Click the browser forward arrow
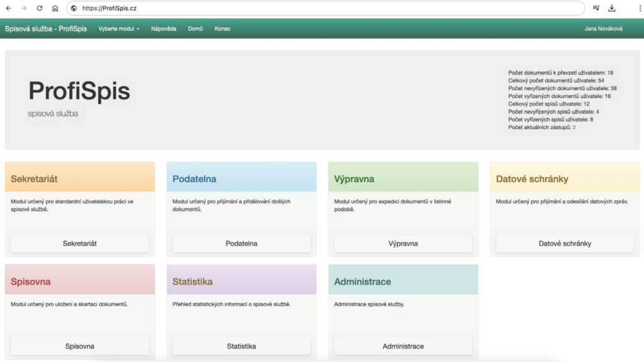 point(24,8)
